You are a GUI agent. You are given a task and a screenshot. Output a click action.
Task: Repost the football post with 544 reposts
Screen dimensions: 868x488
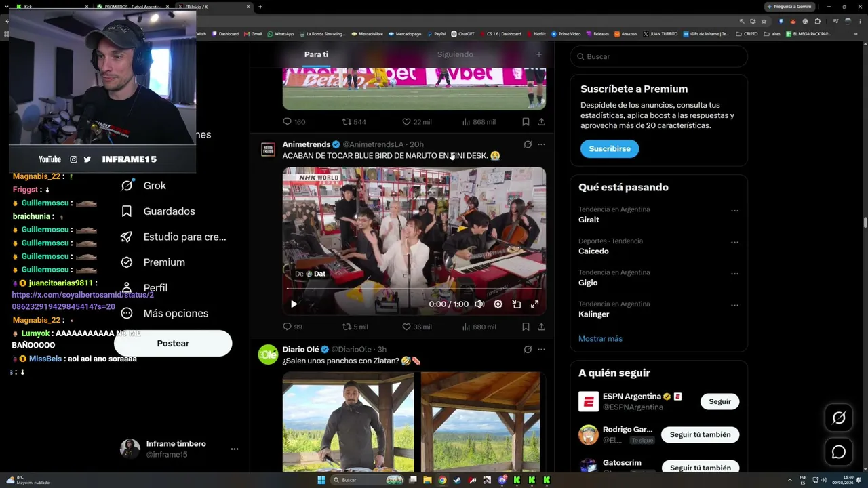[x=354, y=122]
